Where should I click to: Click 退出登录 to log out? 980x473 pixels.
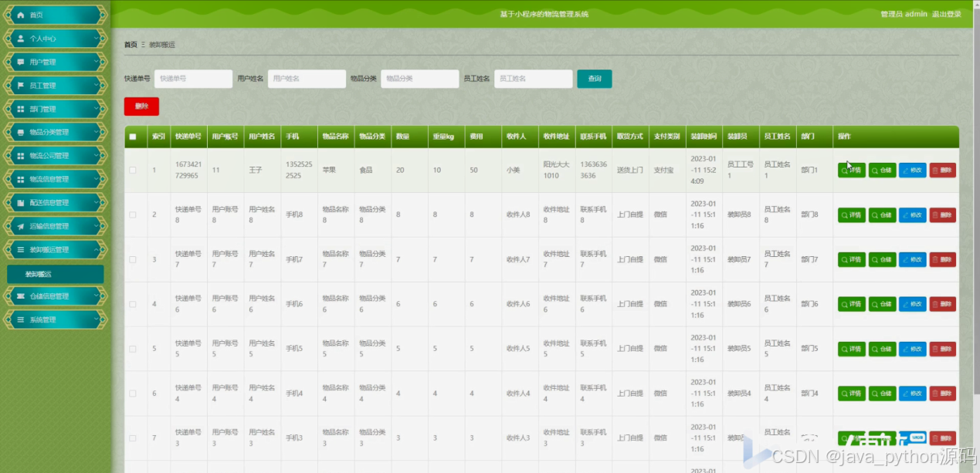click(x=947, y=14)
